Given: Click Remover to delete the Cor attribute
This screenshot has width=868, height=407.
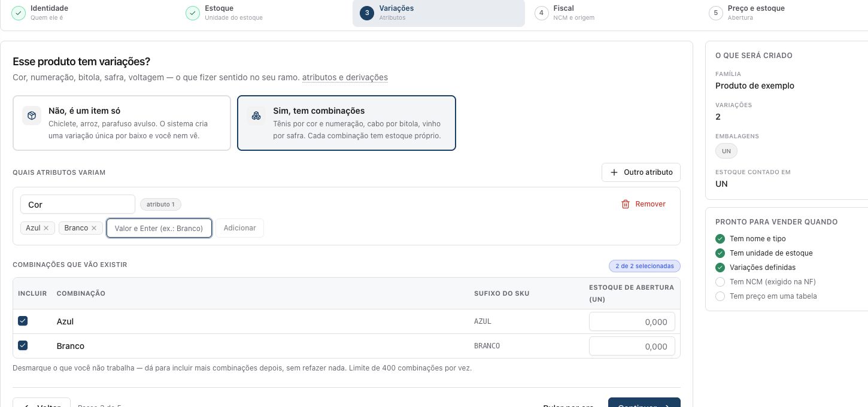Looking at the screenshot, I should pyautogui.click(x=644, y=204).
